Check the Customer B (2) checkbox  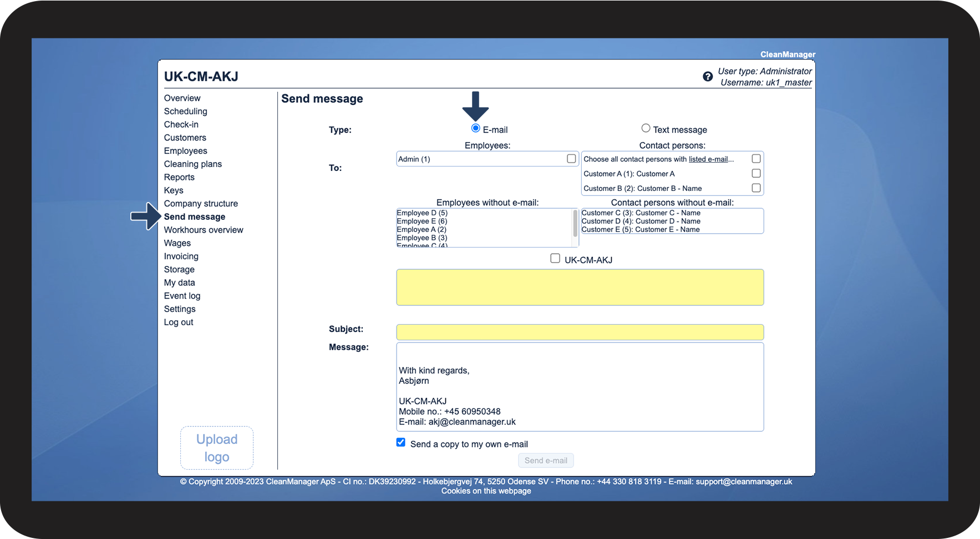click(x=756, y=188)
